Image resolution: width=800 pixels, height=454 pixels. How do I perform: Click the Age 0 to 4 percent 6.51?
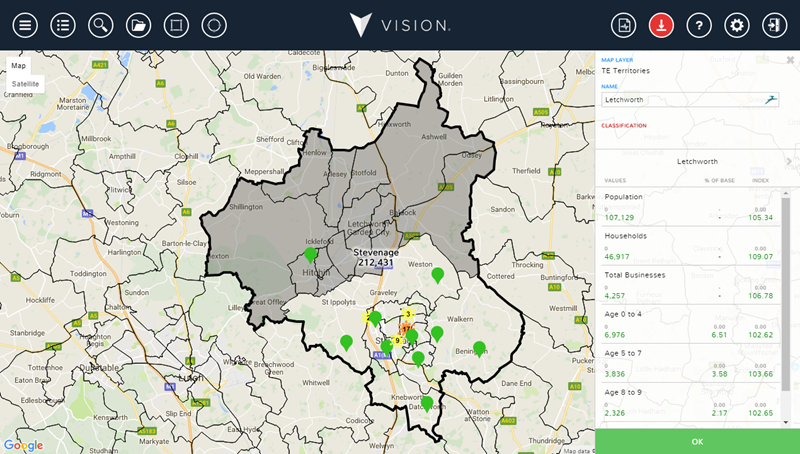(719, 335)
